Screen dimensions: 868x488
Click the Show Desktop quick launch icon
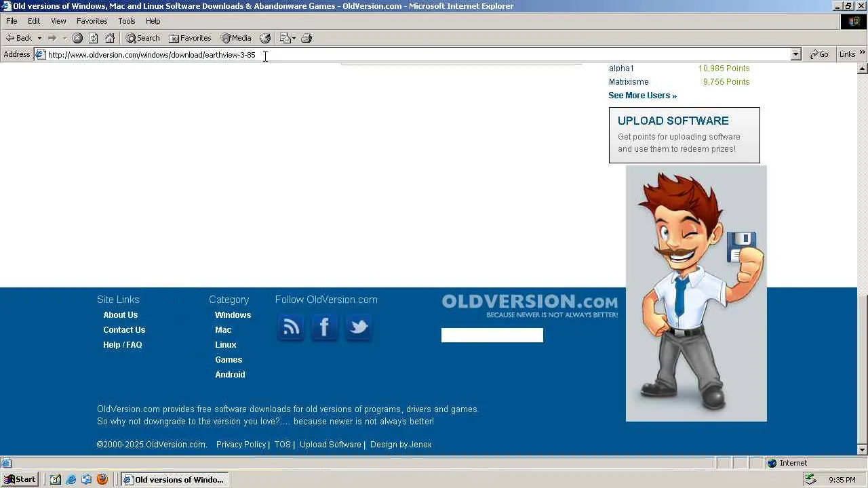click(56, 479)
